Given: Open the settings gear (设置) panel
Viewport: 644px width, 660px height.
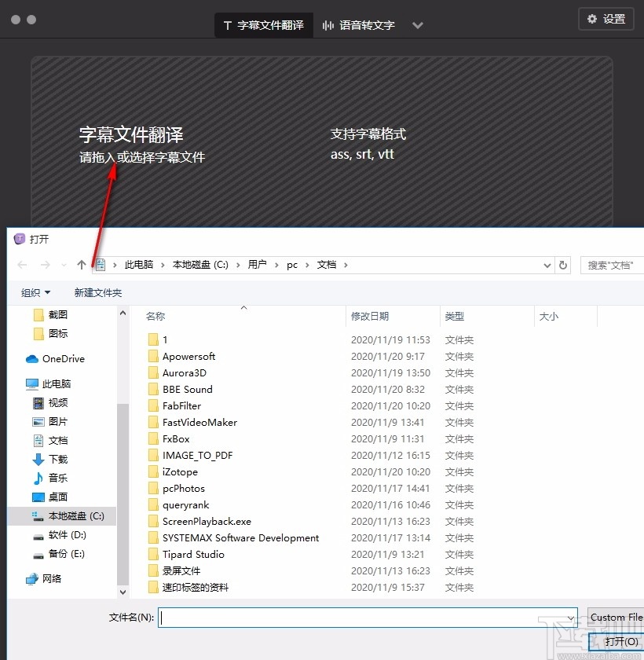Looking at the screenshot, I should click(x=605, y=19).
